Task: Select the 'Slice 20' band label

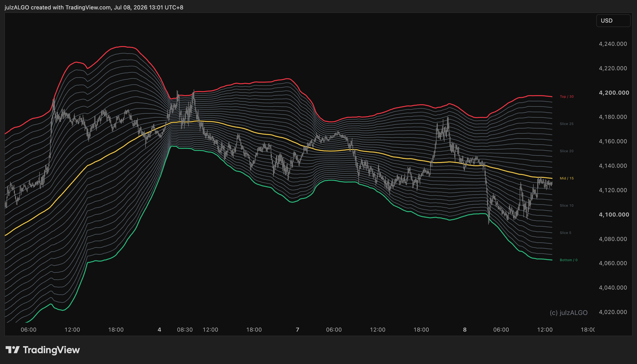Action: (x=567, y=151)
